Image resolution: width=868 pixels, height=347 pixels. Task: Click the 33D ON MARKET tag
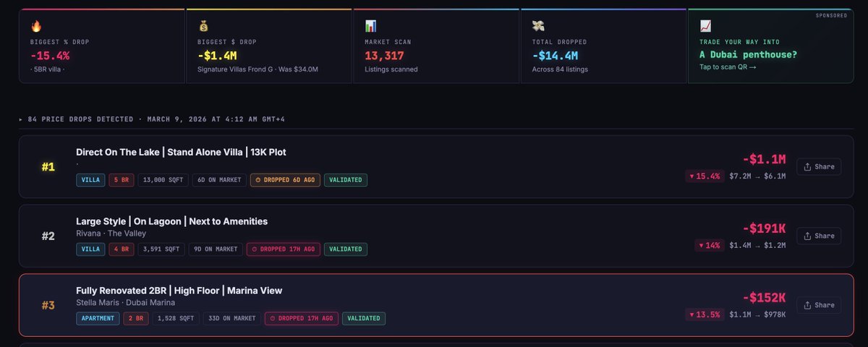click(232, 319)
